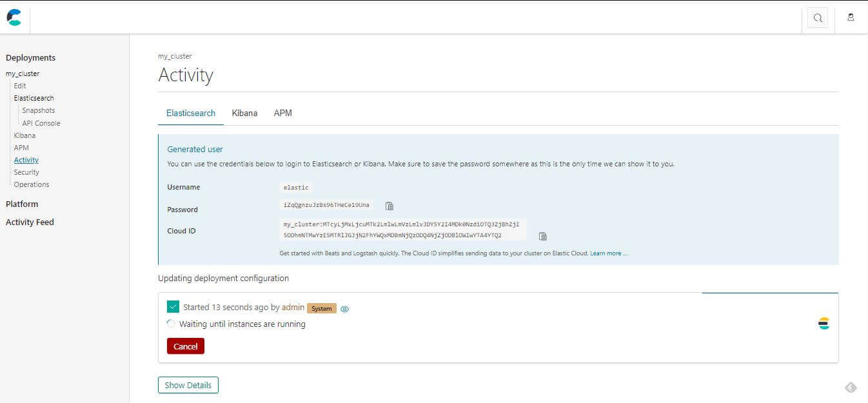The width and height of the screenshot is (868, 403).
Task: Copy the Cloud ID with clipboard icon
Action: point(542,236)
